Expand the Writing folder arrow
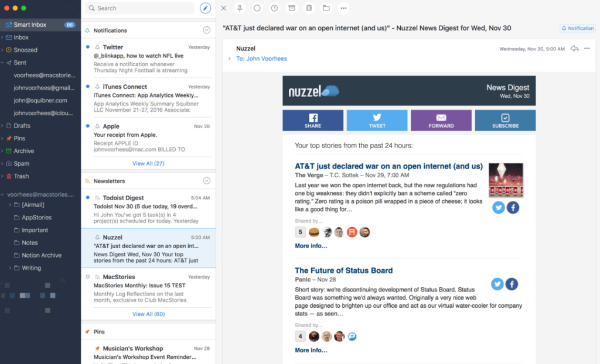 coord(10,268)
